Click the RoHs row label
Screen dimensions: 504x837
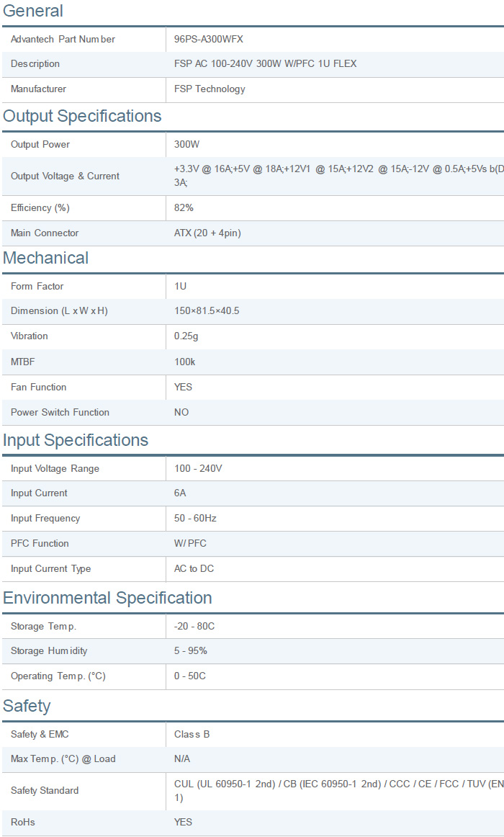(x=23, y=823)
